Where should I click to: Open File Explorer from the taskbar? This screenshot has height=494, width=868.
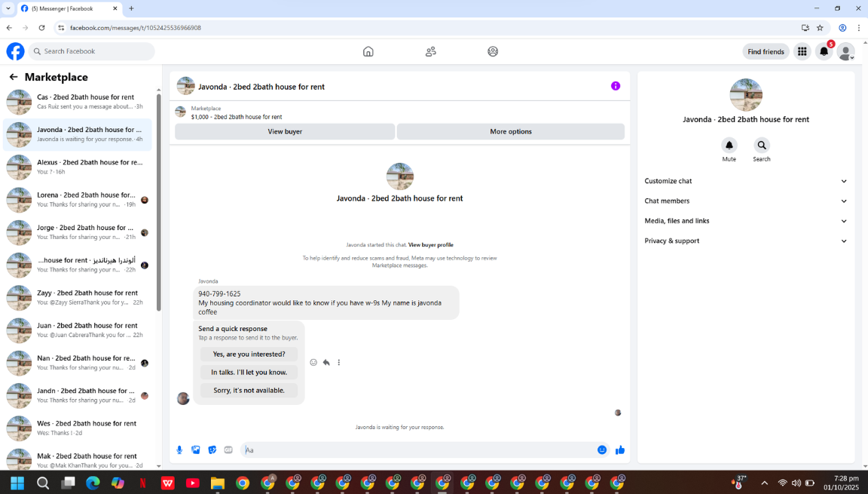click(218, 483)
